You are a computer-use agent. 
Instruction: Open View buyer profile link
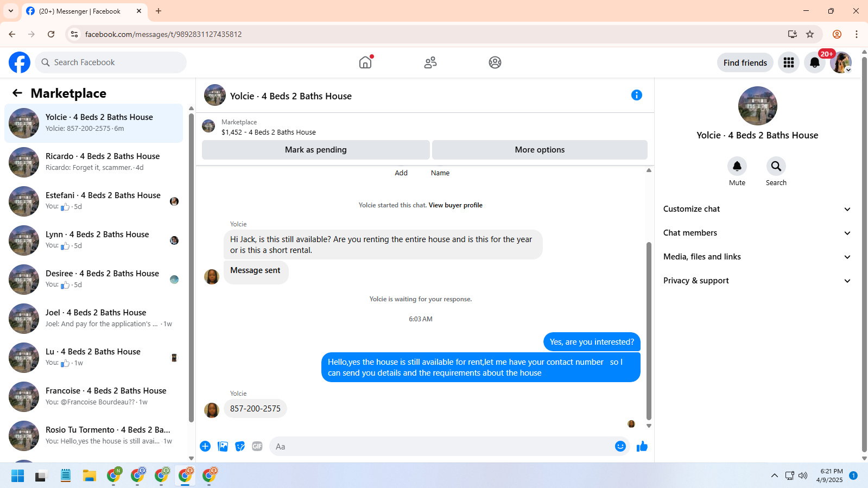[455, 205]
